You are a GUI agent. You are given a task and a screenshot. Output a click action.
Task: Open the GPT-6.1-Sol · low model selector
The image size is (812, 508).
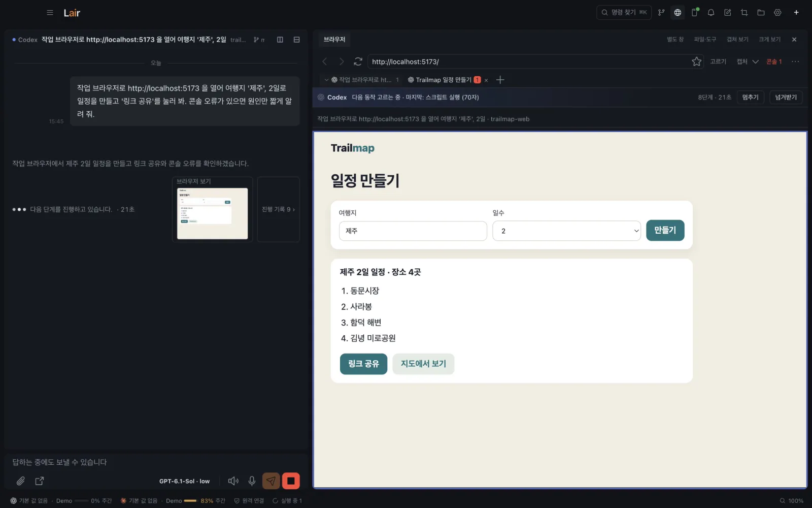[184, 481]
